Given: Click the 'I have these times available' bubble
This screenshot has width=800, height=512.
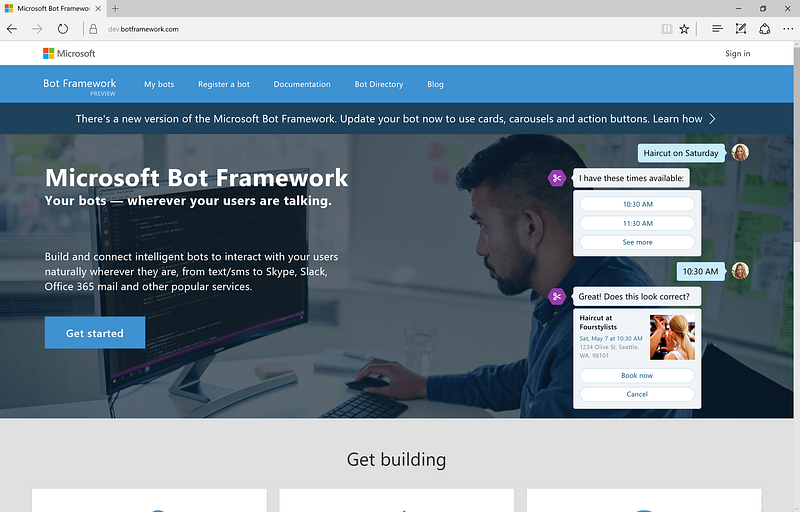Looking at the screenshot, I should point(631,178).
